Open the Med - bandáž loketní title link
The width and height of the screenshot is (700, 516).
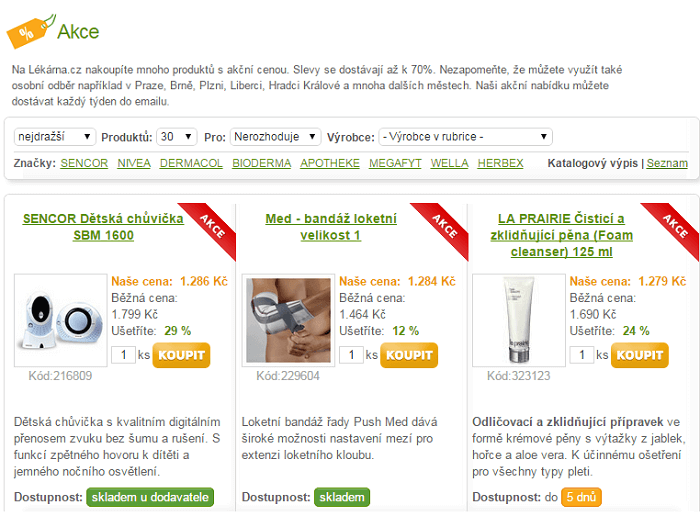(x=331, y=227)
